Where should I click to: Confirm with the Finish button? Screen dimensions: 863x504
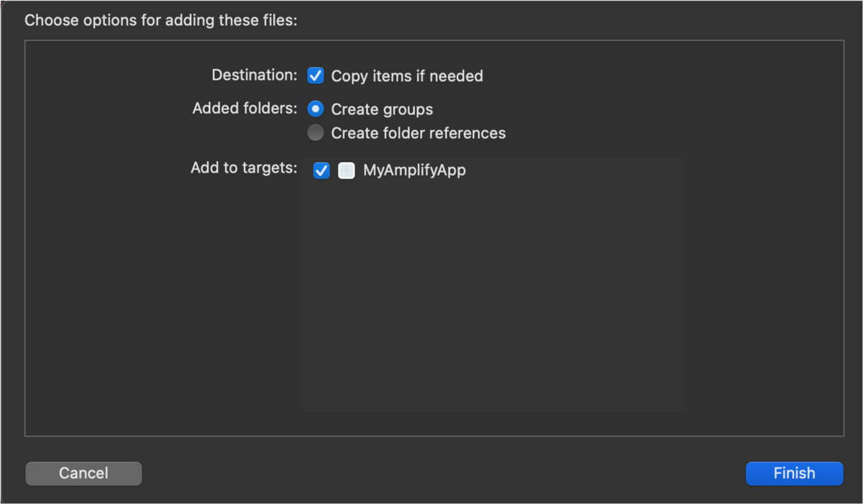(794, 473)
